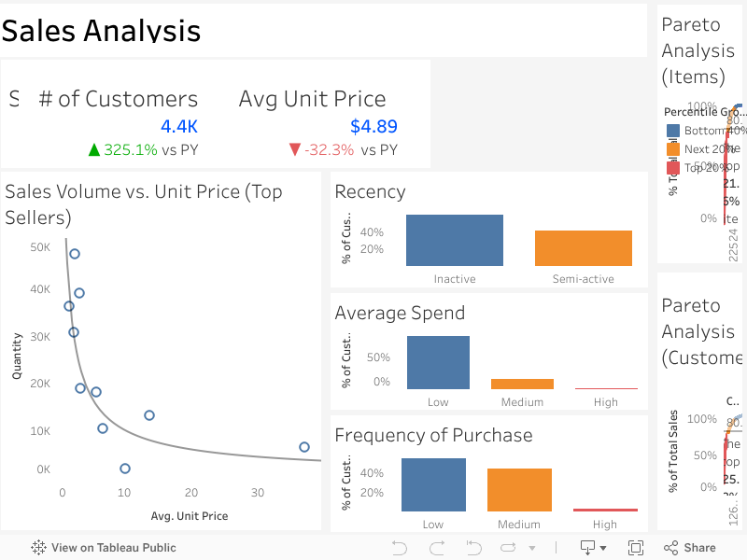
Task: Click the rightmost scatter point in Sales Volume chart
Action: tap(303, 447)
